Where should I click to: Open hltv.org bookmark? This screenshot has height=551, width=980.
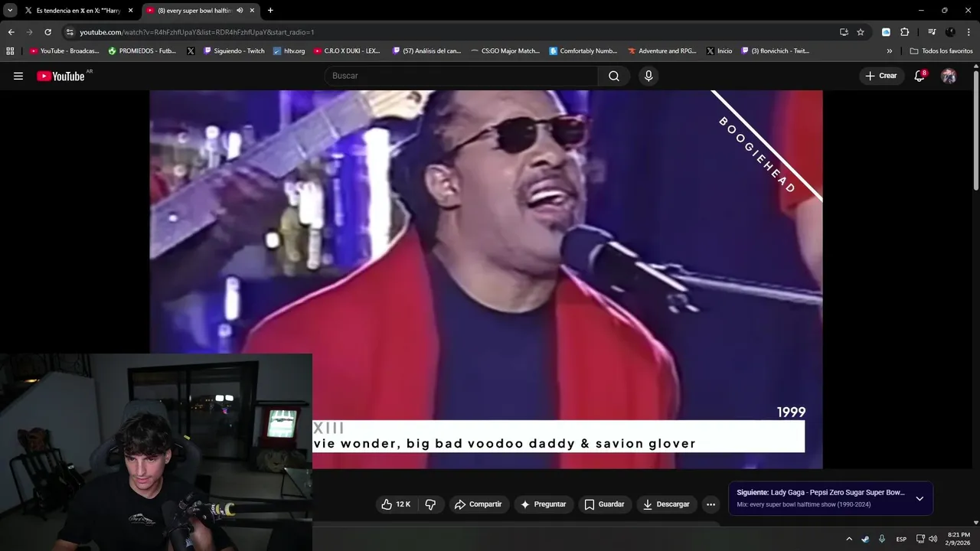pos(289,51)
